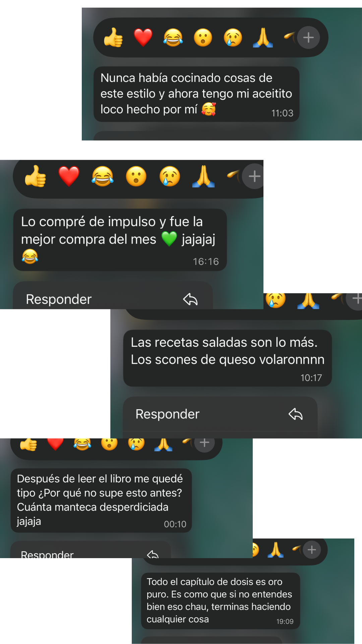React with crying face to the 00:10 message
362x644 pixels.
(x=136, y=443)
